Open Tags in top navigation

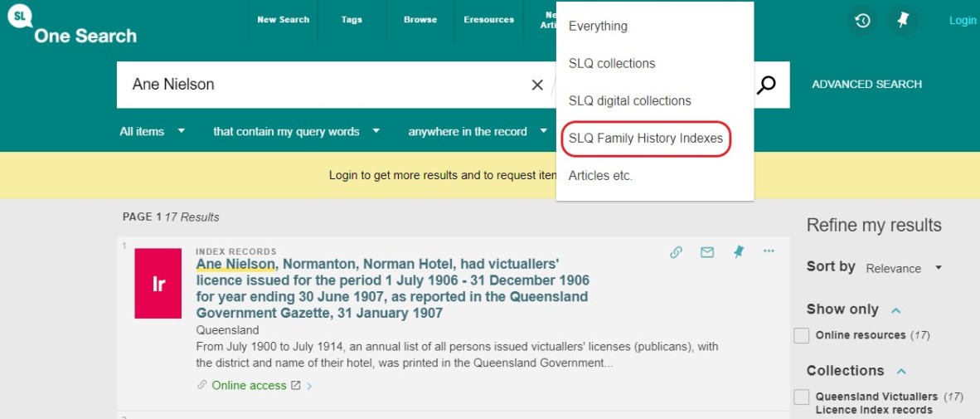[352, 19]
